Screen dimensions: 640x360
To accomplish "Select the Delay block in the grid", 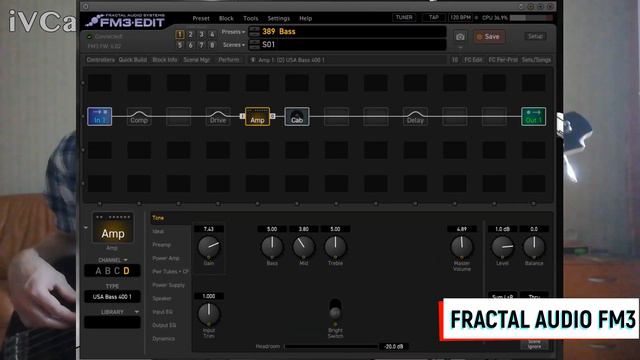I will (x=415, y=117).
